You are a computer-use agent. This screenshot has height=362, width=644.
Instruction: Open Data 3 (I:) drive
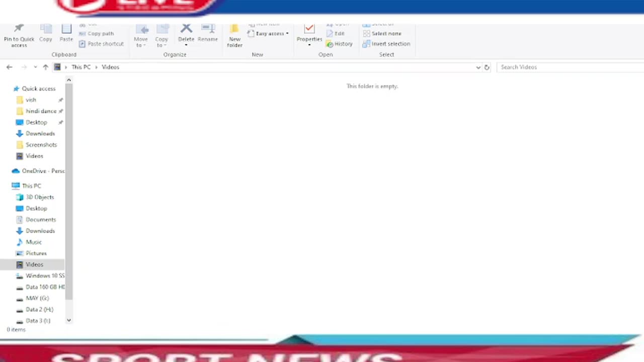[38, 320]
